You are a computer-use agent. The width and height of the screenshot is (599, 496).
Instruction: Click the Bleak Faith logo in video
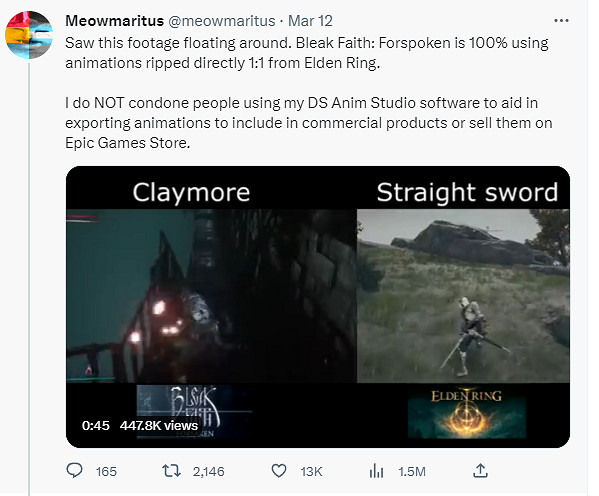coord(194,411)
